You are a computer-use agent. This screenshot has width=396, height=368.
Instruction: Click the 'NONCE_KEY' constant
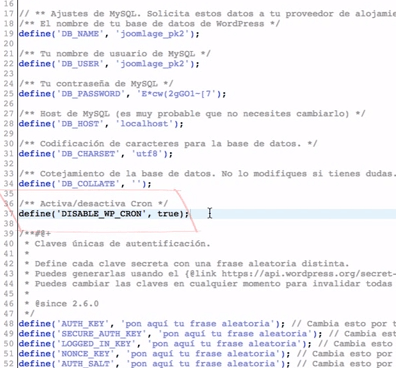85,354
